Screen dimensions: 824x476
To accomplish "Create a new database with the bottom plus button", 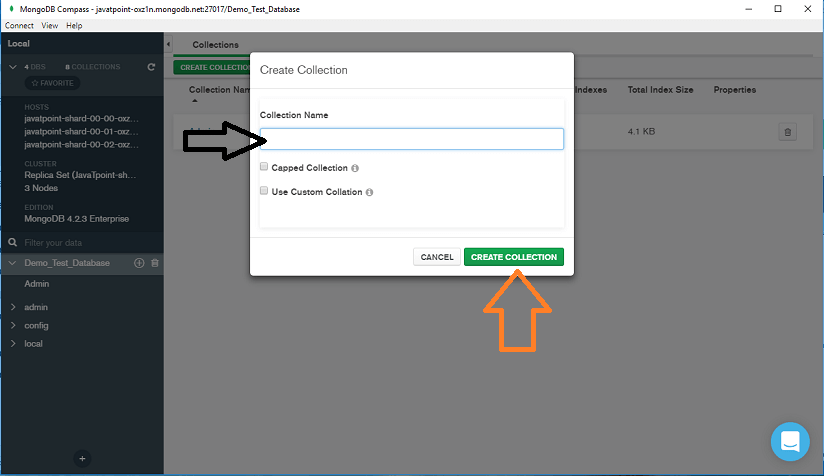I will pos(82,459).
